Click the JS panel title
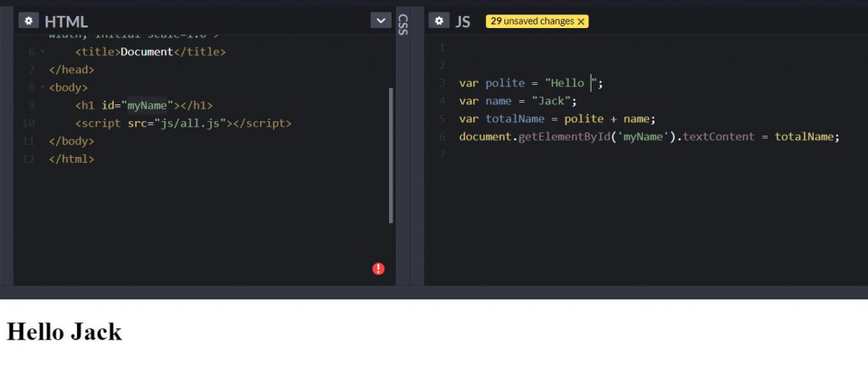 click(463, 21)
